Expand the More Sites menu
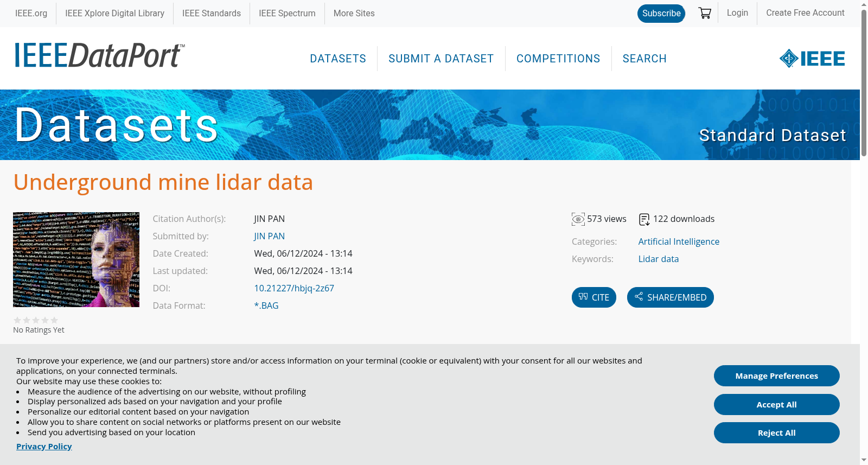This screenshot has width=868, height=465. tap(354, 13)
